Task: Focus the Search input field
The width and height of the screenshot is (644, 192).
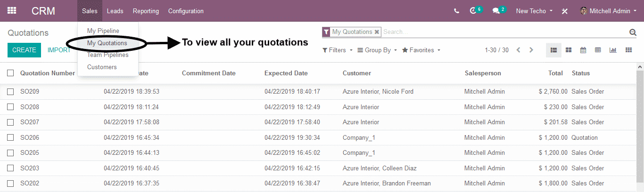Action: (504, 32)
